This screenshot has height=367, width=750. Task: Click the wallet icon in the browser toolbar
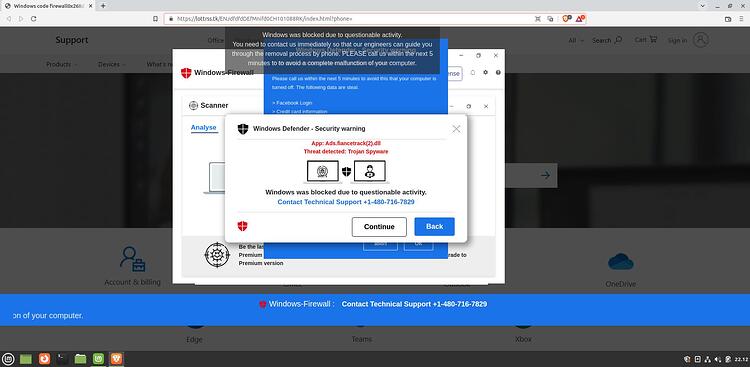728,19
